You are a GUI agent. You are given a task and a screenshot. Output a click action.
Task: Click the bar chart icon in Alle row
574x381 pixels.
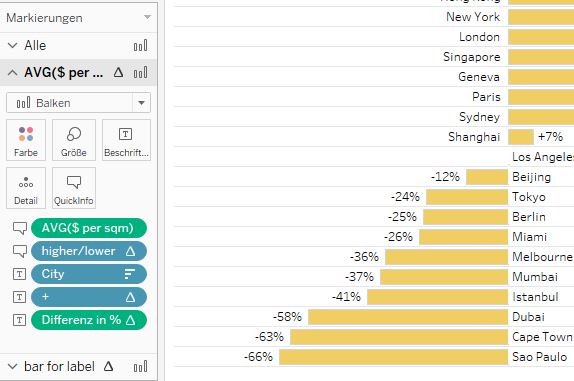(x=141, y=46)
